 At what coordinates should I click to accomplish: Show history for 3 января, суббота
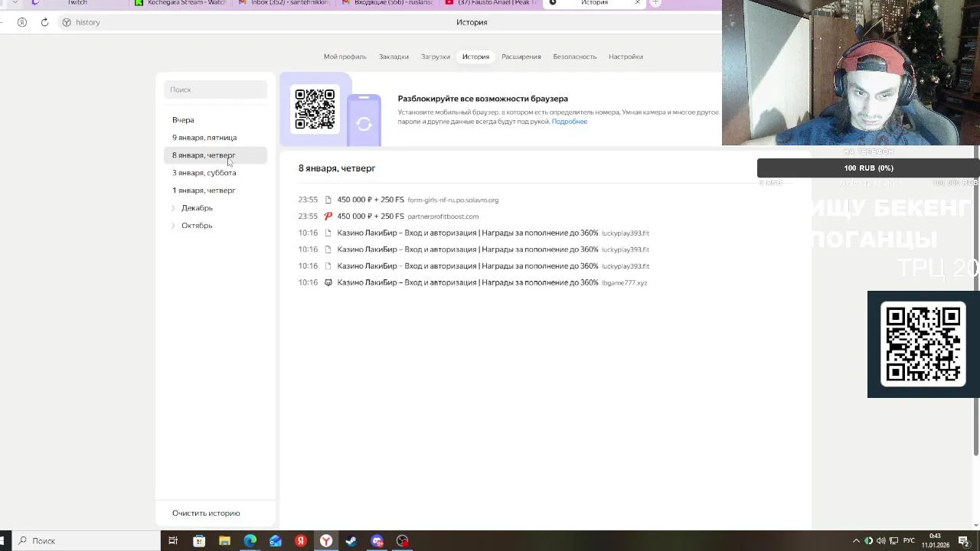point(204,173)
